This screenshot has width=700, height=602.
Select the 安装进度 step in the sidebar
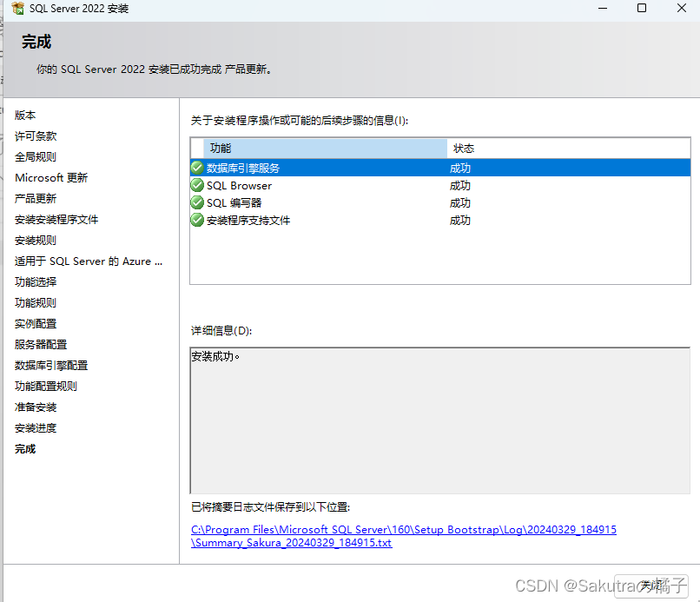click(36, 428)
